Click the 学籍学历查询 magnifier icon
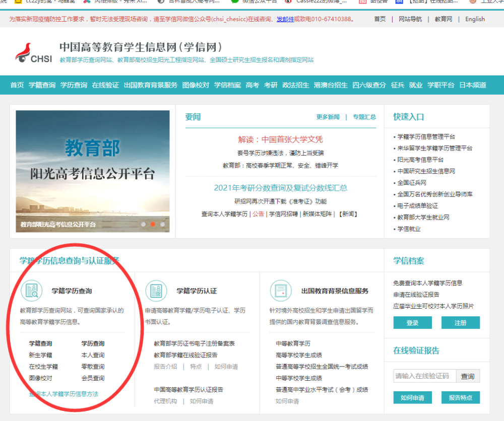The image size is (504, 421). click(x=31, y=291)
